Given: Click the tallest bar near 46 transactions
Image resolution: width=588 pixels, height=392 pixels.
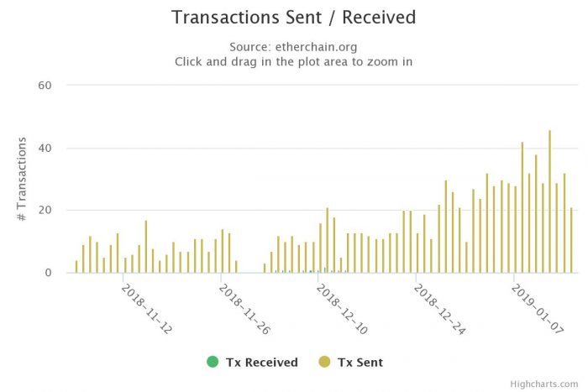Looking at the screenshot, I should coord(550,201).
